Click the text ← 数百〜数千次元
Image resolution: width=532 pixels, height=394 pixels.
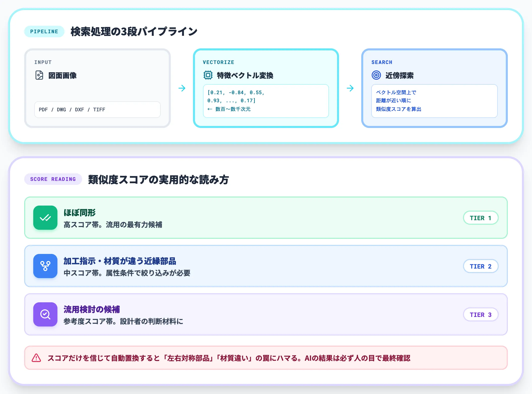click(229, 109)
